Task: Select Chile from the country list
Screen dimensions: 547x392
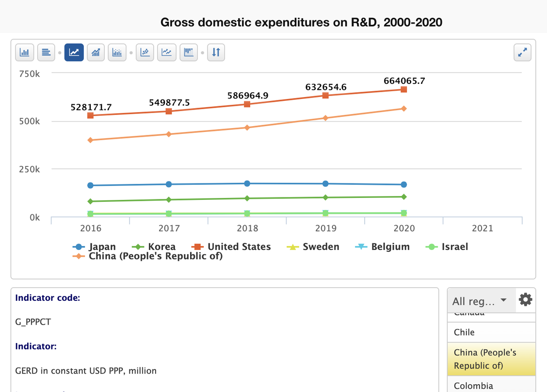Action: click(x=464, y=332)
